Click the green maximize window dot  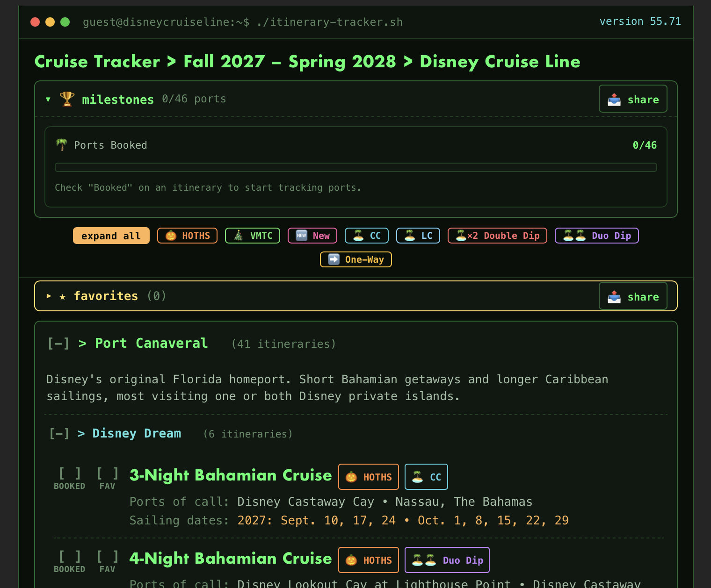coord(65,22)
